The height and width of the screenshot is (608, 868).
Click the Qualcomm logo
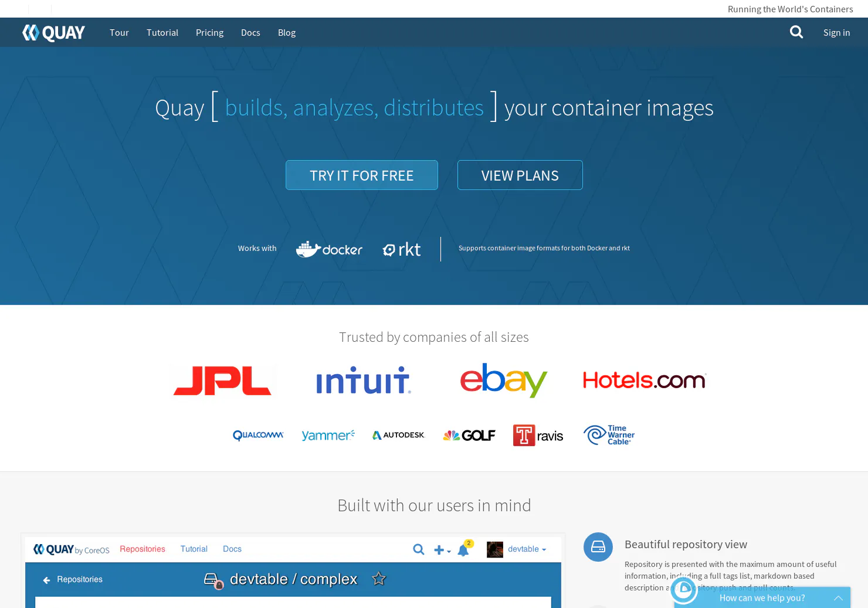coord(258,435)
